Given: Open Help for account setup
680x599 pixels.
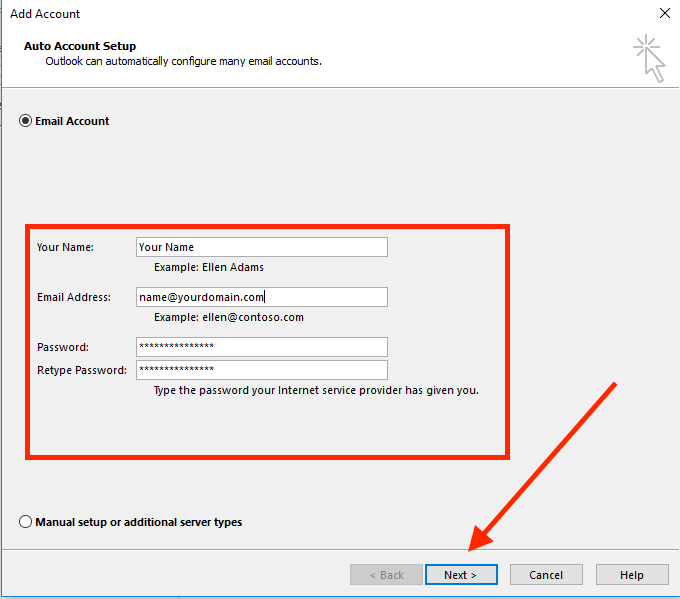Looking at the screenshot, I should (632, 575).
